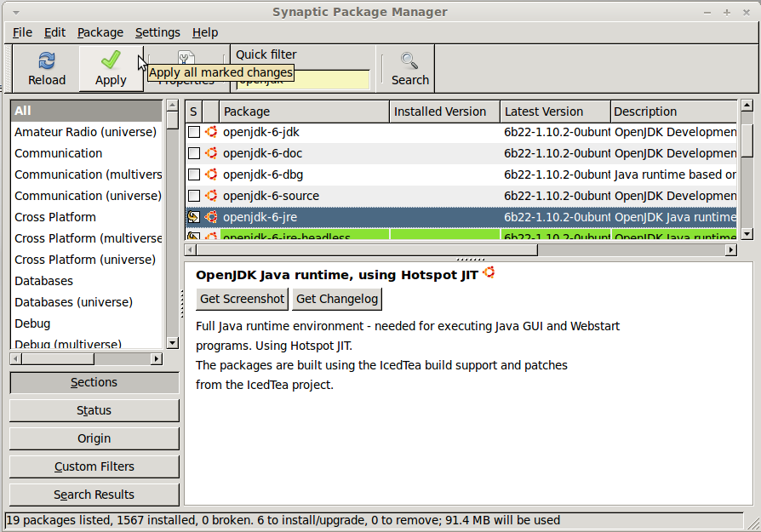Toggle the openjdk-6-doc status checkbox

coord(193,153)
